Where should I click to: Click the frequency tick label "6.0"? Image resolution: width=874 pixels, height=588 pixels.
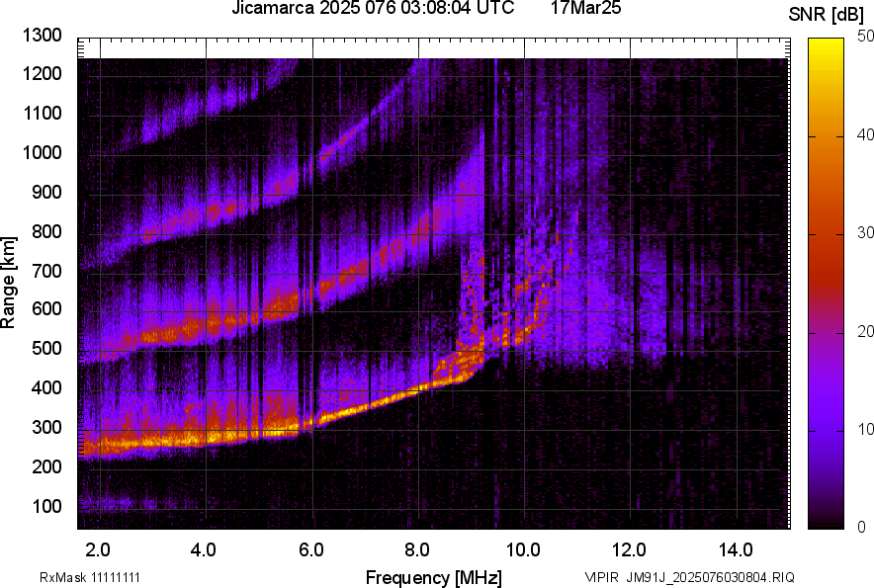coord(311,550)
